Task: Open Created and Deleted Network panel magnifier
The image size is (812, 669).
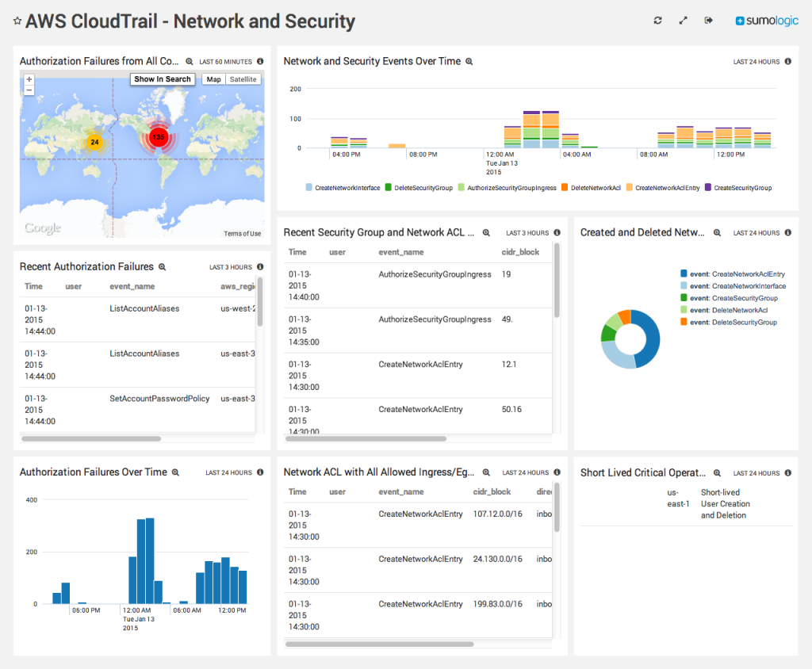Action: click(717, 233)
